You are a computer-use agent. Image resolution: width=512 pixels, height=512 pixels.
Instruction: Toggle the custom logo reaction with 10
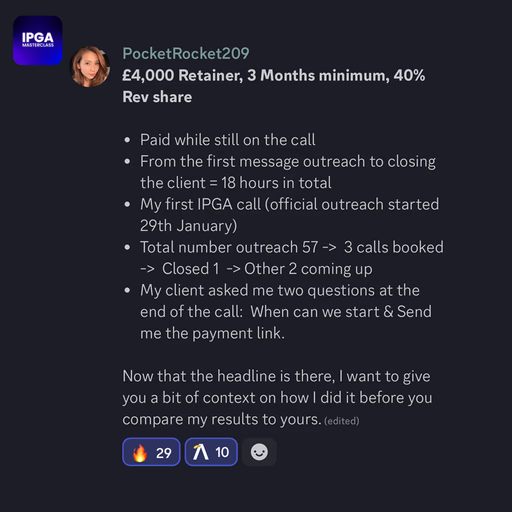point(211,452)
